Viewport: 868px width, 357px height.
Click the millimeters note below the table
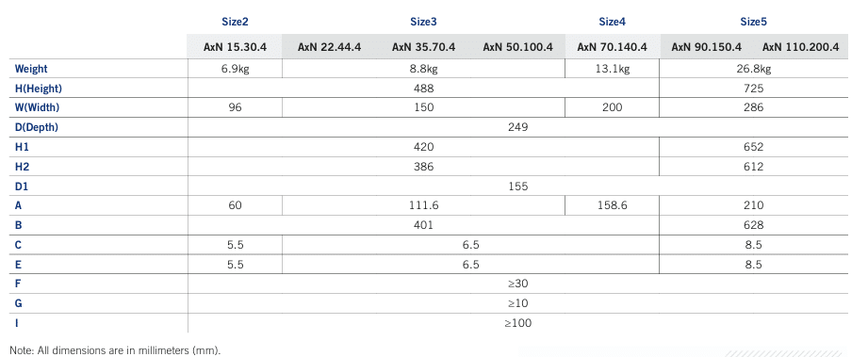point(115,349)
